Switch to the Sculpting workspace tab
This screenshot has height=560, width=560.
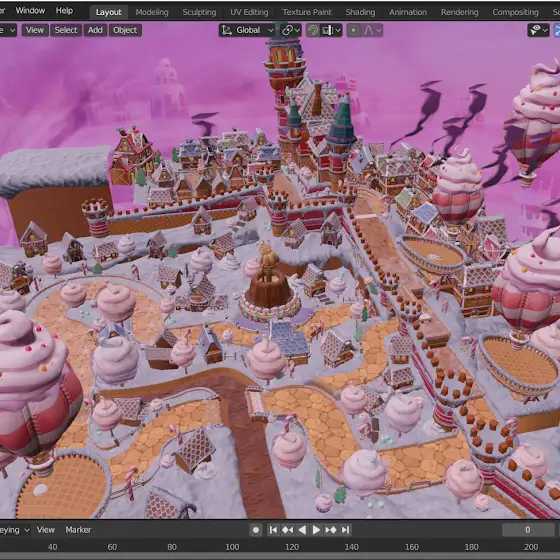(x=199, y=12)
